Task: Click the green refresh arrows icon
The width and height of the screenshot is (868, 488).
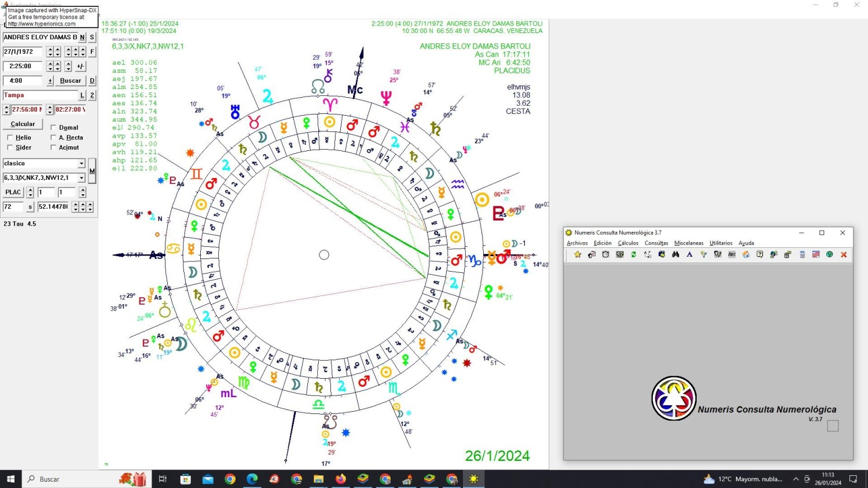Action: point(634,254)
